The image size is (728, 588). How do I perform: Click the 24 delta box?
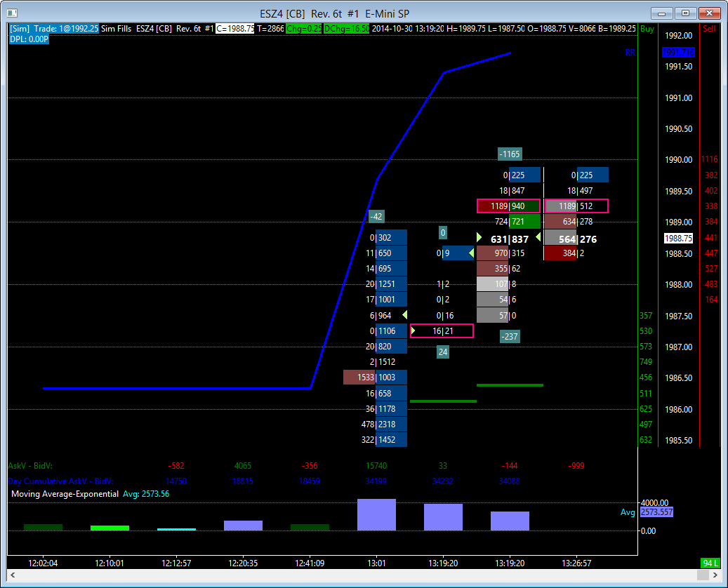[443, 352]
